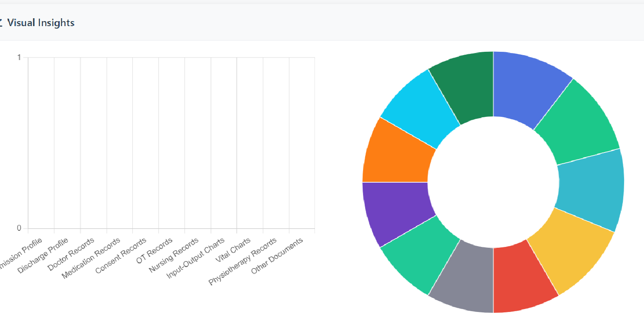Click the Vital Charts axis label
Screen dimensions: 644x319
click(233, 250)
